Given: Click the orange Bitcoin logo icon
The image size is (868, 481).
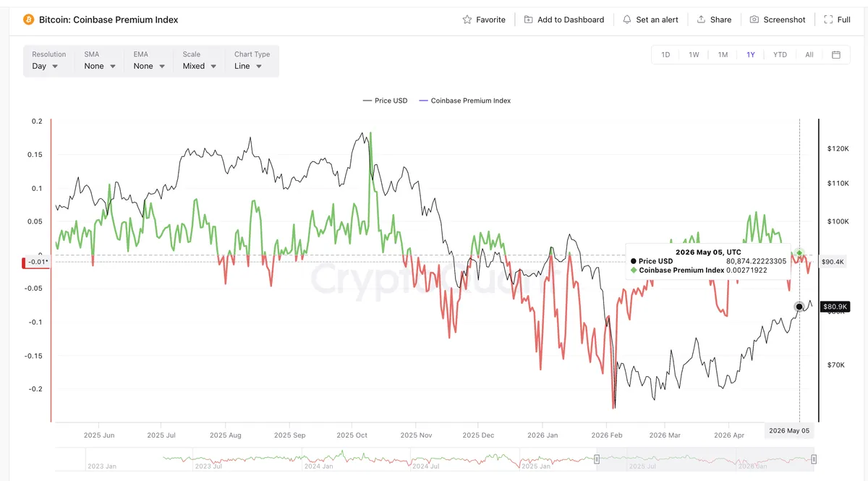Looking at the screenshot, I should click(x=29, y=20).
